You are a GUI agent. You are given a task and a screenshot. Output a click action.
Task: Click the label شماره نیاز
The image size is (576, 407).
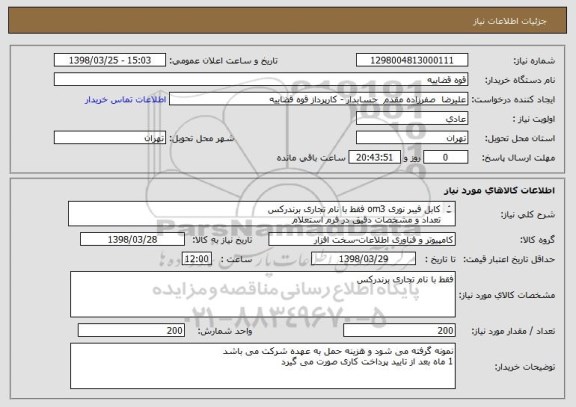click(534, 61)
